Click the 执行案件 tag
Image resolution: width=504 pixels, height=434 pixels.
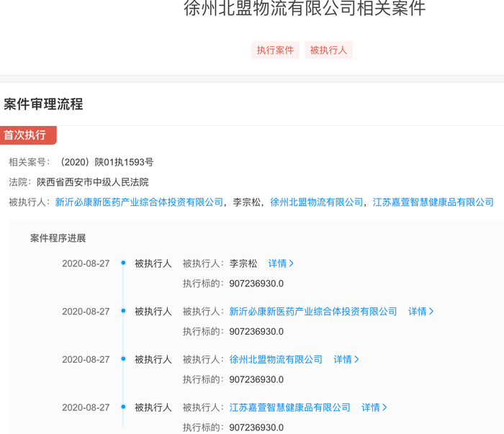[275, 50]
